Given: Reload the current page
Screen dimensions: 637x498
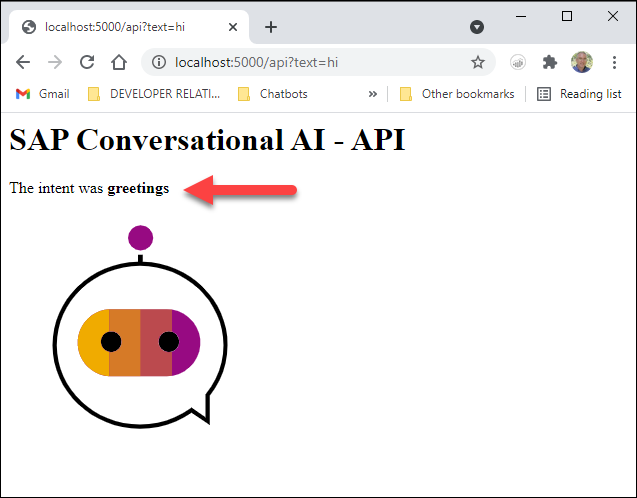Looking at the screenshot, I should click(x=87, y=62).
